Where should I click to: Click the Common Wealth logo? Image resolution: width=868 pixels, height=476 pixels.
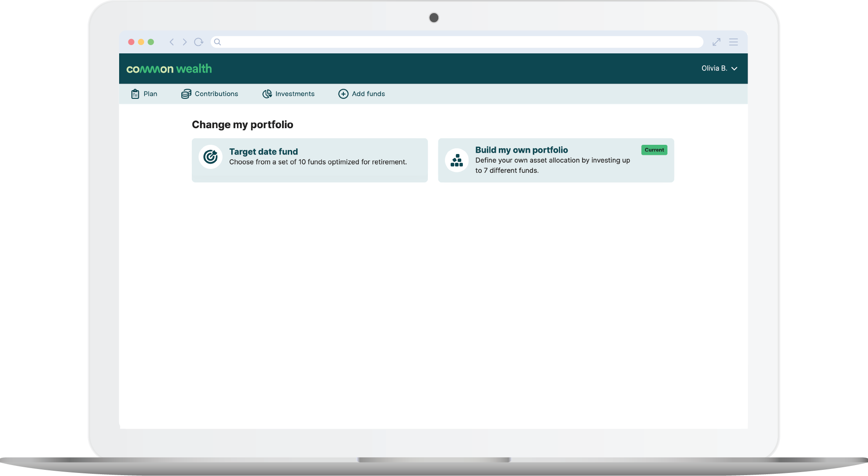click(169, 69)
